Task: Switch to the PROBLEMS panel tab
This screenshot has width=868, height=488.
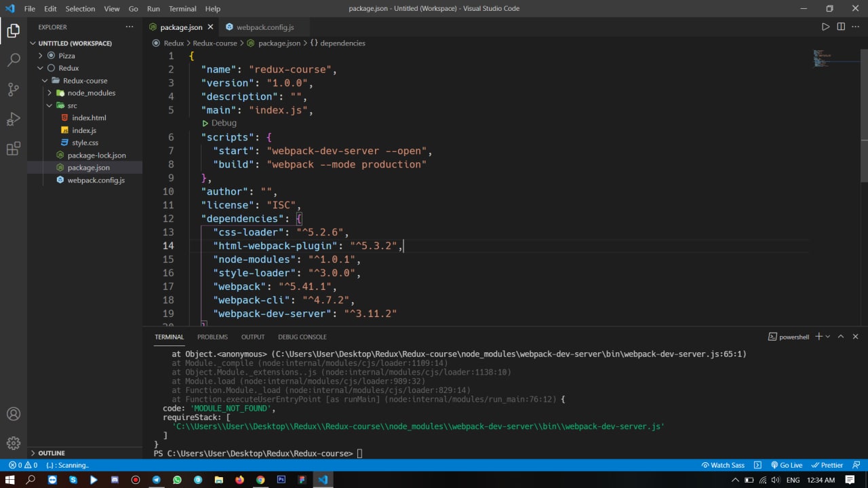Action: pyautogui.click(x=212, y=337)
